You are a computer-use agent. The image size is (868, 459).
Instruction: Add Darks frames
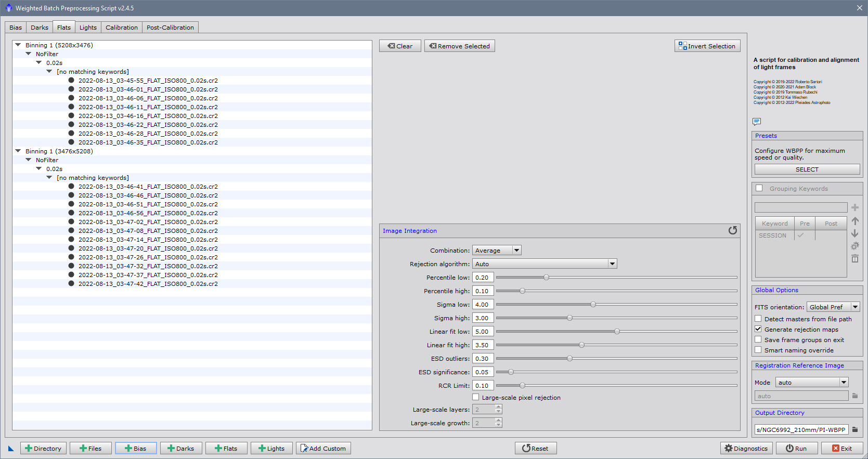coord(181,448)
